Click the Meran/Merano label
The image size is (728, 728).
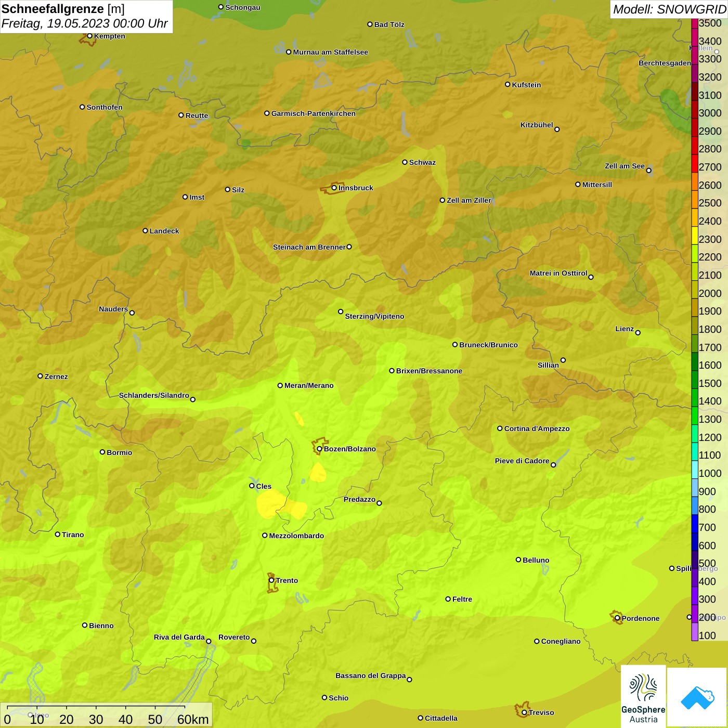coord(309,385)
